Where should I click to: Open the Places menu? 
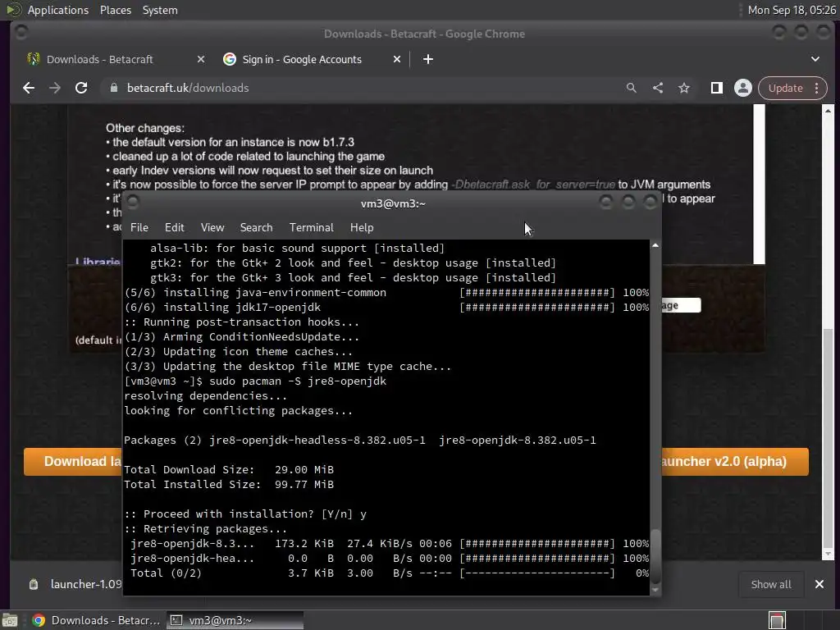tap(116, 10)
